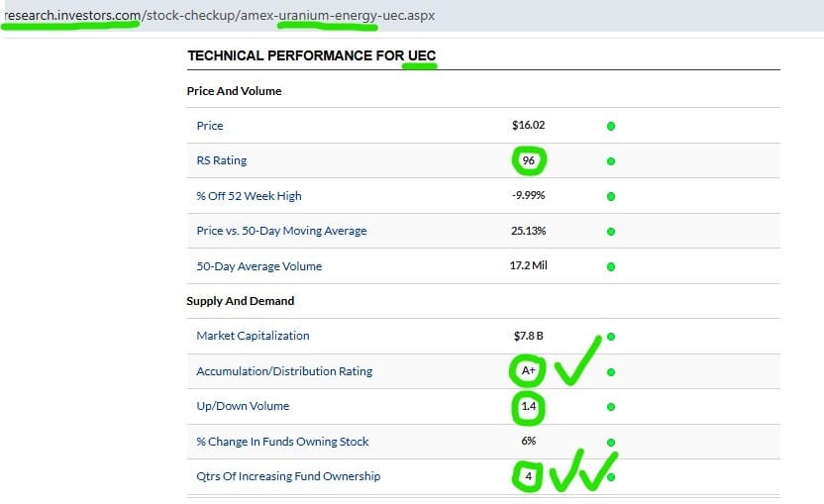The height and width of the screenshot is (504, 824).
Task: Open the Price link
Action: coord(210,126)
